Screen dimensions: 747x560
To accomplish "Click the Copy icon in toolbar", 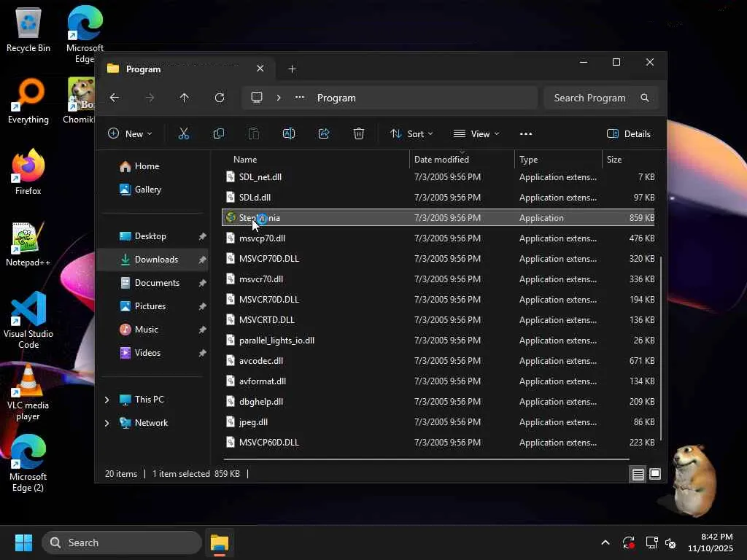I will click(218, 133).
